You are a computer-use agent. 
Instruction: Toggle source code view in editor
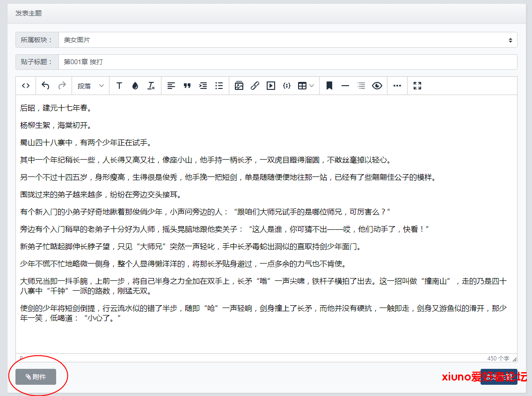tap(26, 86)
